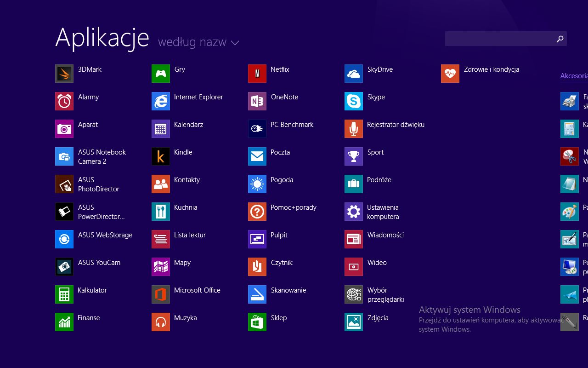Click the search magnifier button
The image size is (588, 368).
560,39
